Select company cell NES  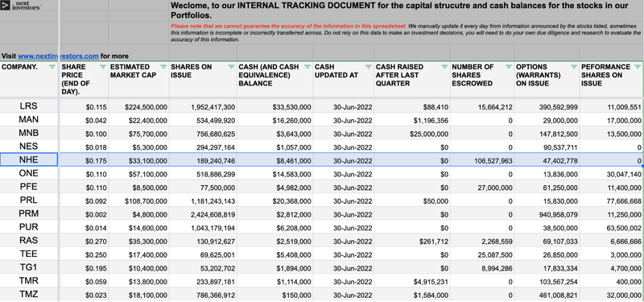point(28,147)
